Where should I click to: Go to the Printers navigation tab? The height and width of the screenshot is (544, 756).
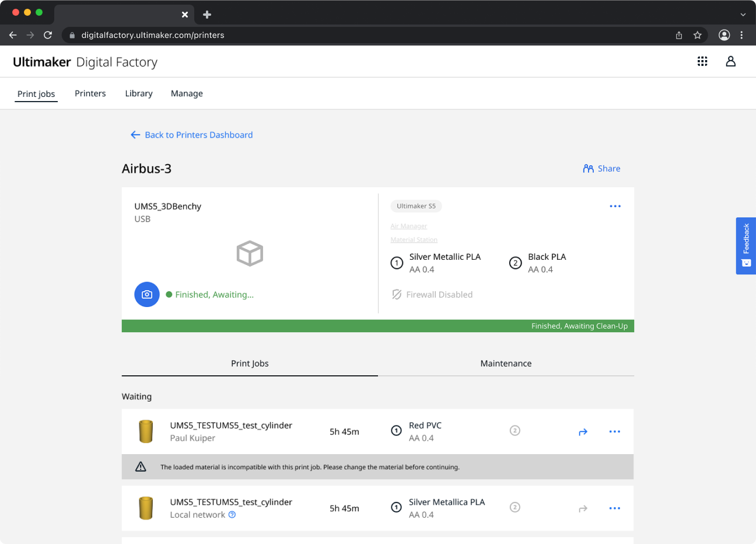[90, 93]
